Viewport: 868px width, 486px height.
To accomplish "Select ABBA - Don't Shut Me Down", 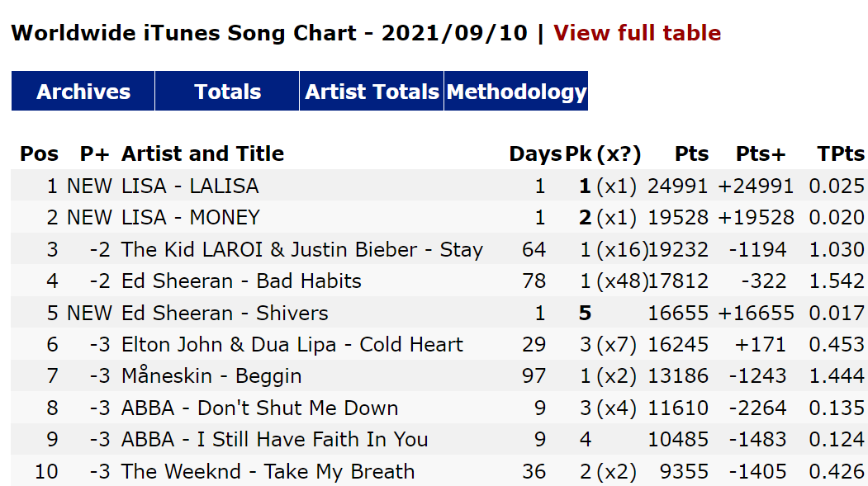I will (259, 408).
